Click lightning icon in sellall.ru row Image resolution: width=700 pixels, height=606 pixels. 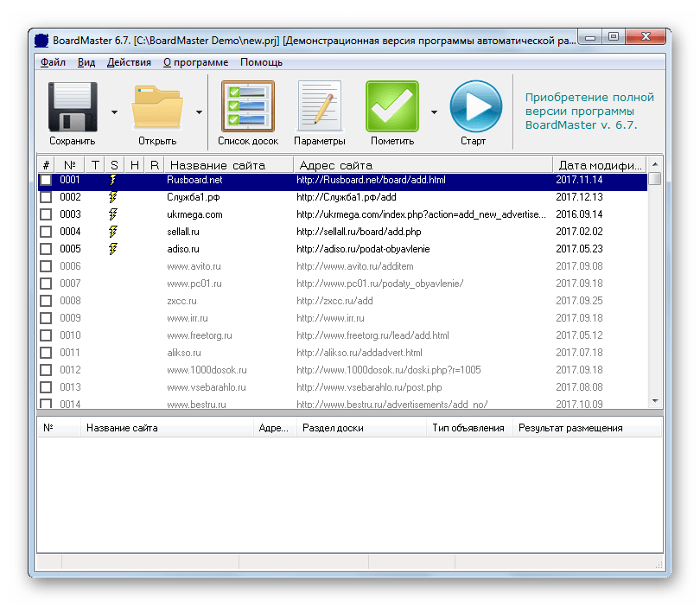pos(113,232)
